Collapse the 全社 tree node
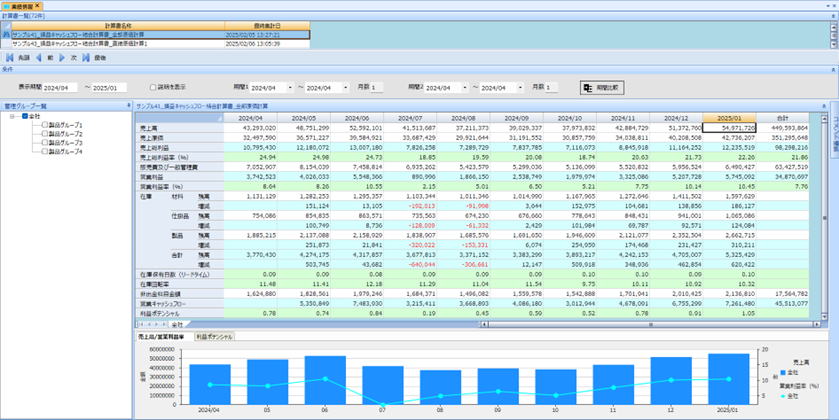839x420 pixels. point(12,116)
